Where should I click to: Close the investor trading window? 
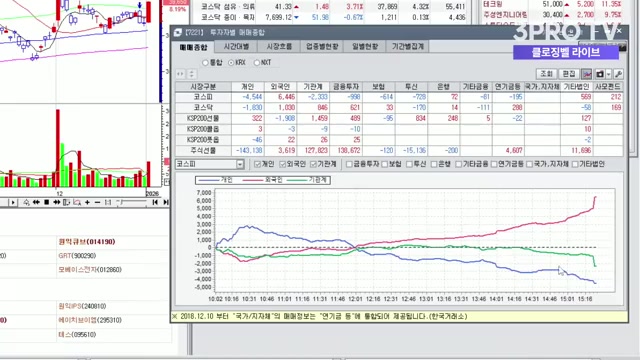619,31
